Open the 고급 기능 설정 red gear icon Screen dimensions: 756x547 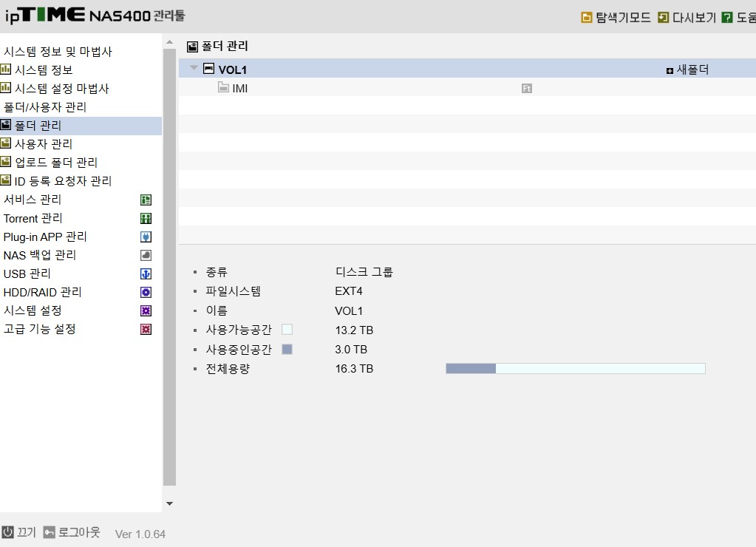click(146, 330)
